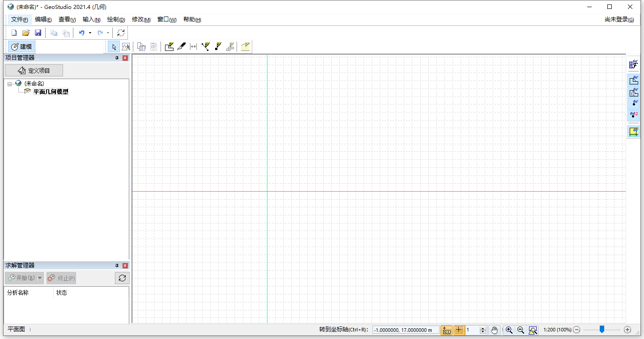
Task: Toggle point numbers visibility icon on right sidebar
Action: [633, 115]
